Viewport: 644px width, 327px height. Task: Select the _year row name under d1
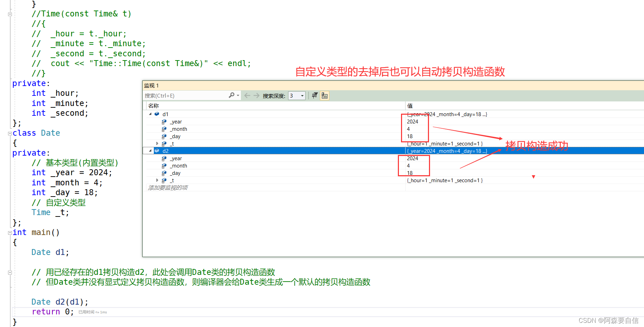pyautogui.click(x=176, y=122)
